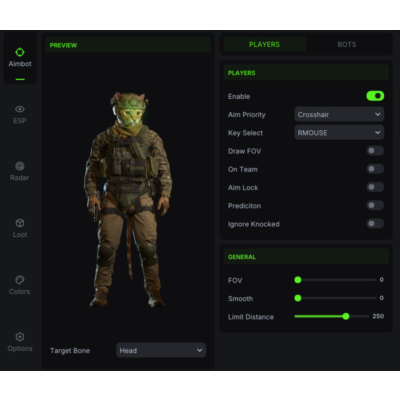This screenshot has height=400, width=400.
Task: Click the FOV slider handle
Action: (298, 280)
